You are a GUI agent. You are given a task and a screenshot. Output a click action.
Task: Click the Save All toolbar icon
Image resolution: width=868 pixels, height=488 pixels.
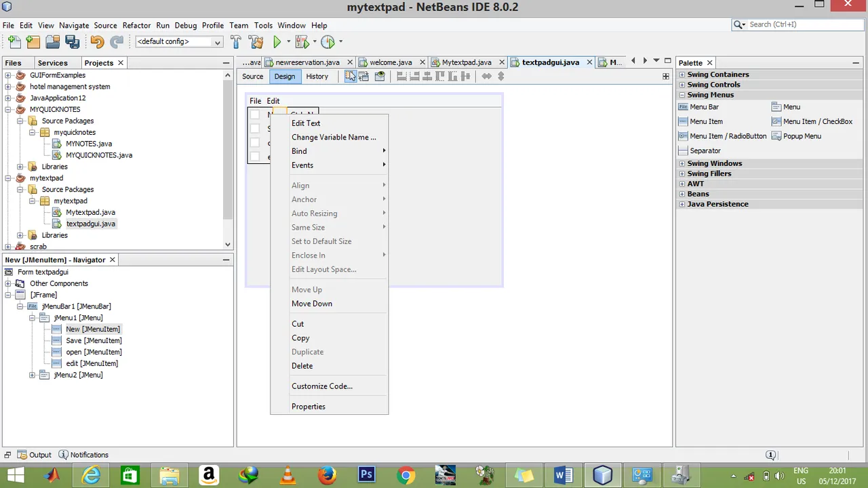(72, 42)
